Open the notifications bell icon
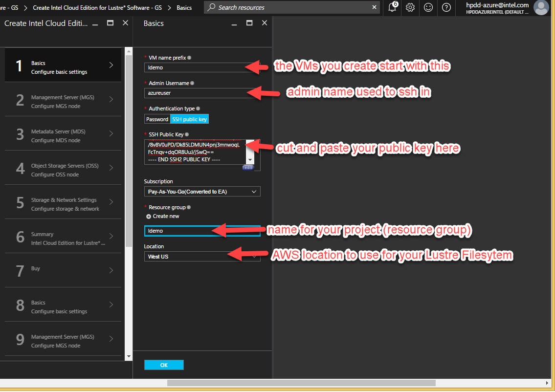 point(392,7)
